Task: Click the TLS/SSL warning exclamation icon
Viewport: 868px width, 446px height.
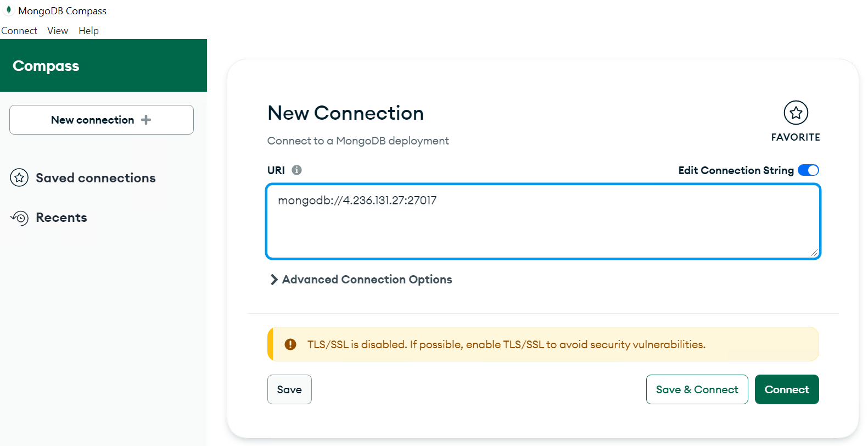Action: pyautogui.click(x=290, y=344)
